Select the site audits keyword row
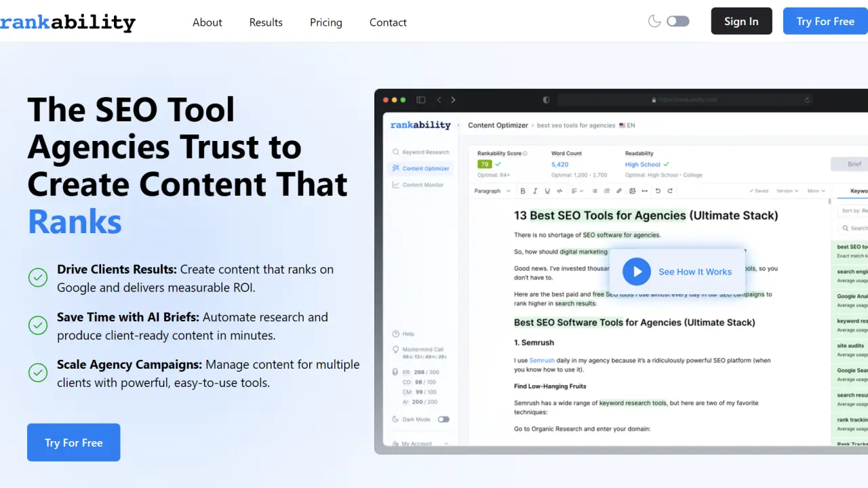Image resolution: width=868 pixels, height=488 pixels. click(850, 349)
